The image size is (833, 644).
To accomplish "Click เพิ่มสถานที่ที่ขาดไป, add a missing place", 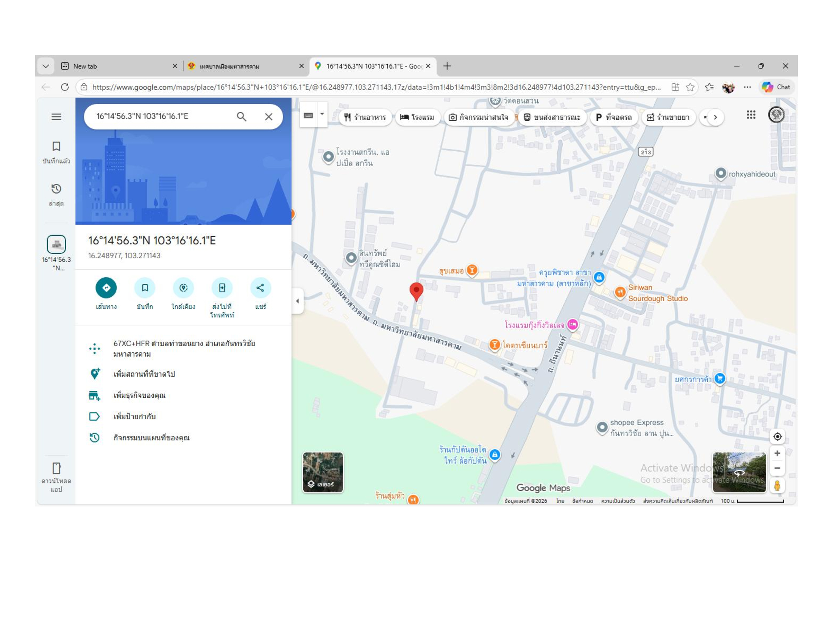I will [x=144, y=374].
